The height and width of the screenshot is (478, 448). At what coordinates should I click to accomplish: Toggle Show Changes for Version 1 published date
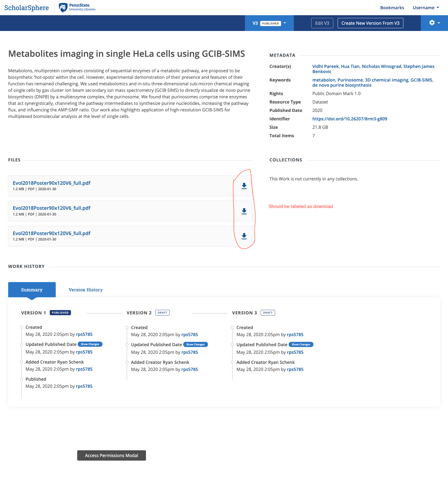90,344
